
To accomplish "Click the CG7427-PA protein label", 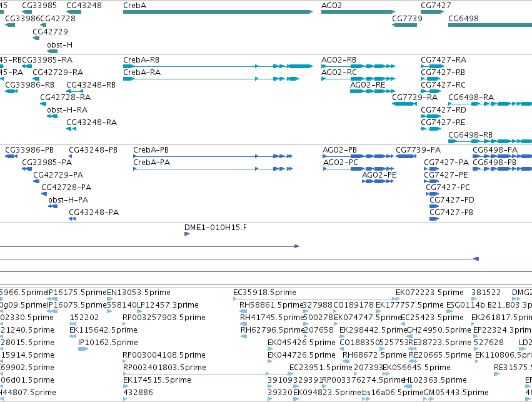I will 446,163.
